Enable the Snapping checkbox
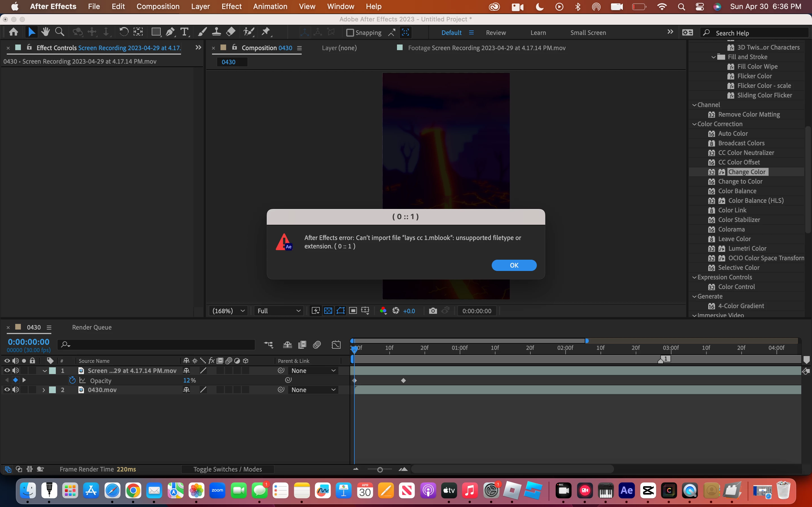This screenshot has height=507, width=812. 350,33
